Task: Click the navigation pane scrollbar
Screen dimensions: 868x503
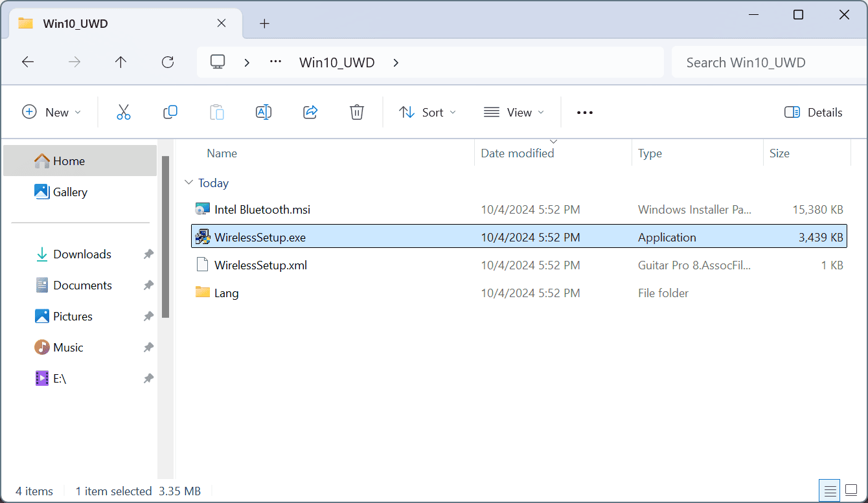Action: click(166, 237)
